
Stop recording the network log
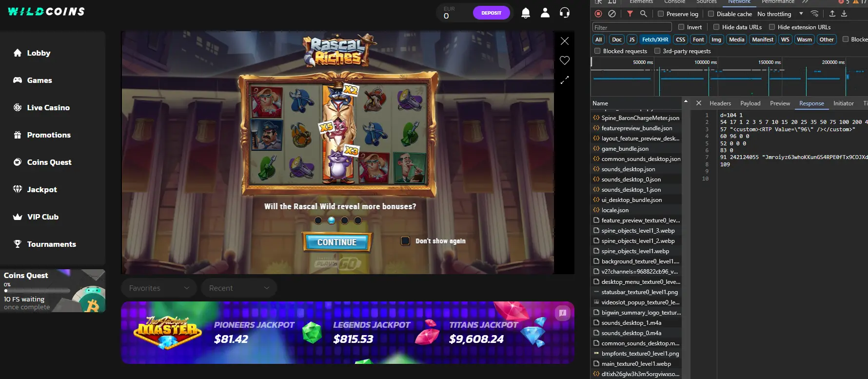pyautogui.click(x=598, y=14)
